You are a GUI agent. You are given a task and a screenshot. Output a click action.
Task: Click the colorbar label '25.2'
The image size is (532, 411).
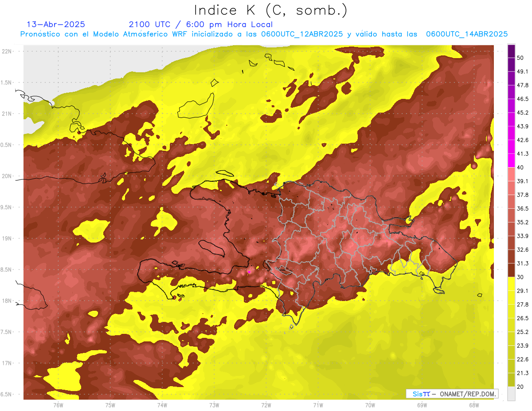[x=523, y=332]
